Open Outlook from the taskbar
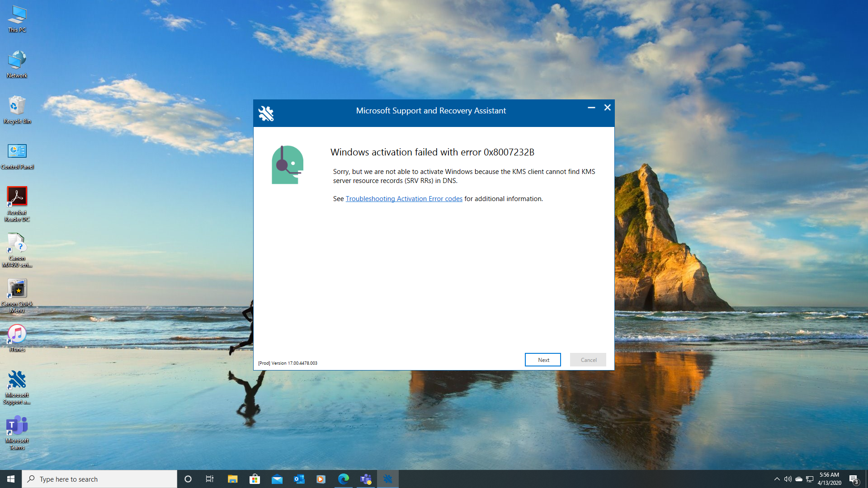This screenshot has width=868, height=488. pyautogui.click(x=299, y=479)
